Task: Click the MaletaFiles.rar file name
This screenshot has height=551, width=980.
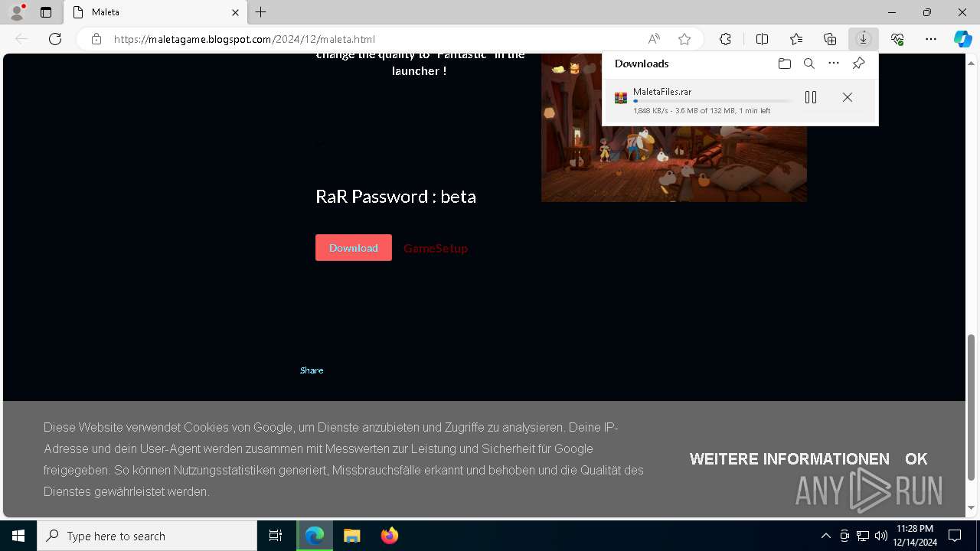Action: [662, 92]
